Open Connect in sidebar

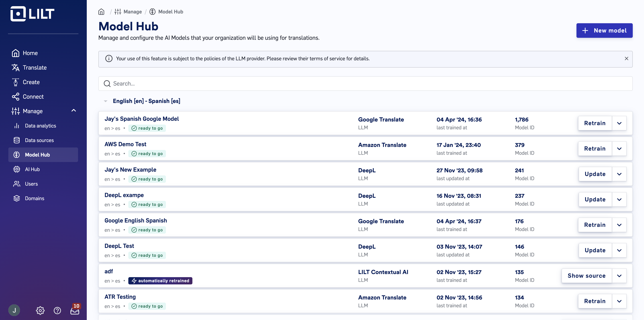pyautogui.click(x=43, y=97)
